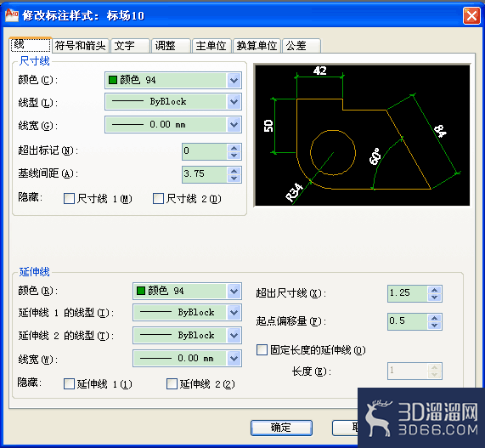Open 延伸线 1 的线型 dropdown
Viewport: 485px width, 448px height.
pos(234,312)
